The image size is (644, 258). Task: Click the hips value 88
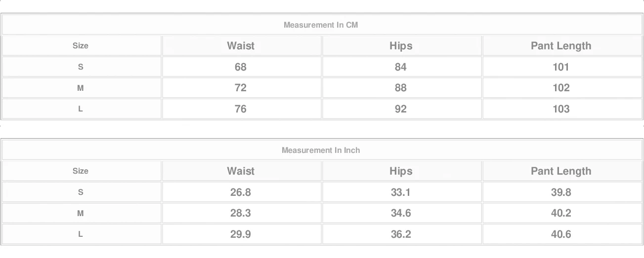click(x=401, y=87)
